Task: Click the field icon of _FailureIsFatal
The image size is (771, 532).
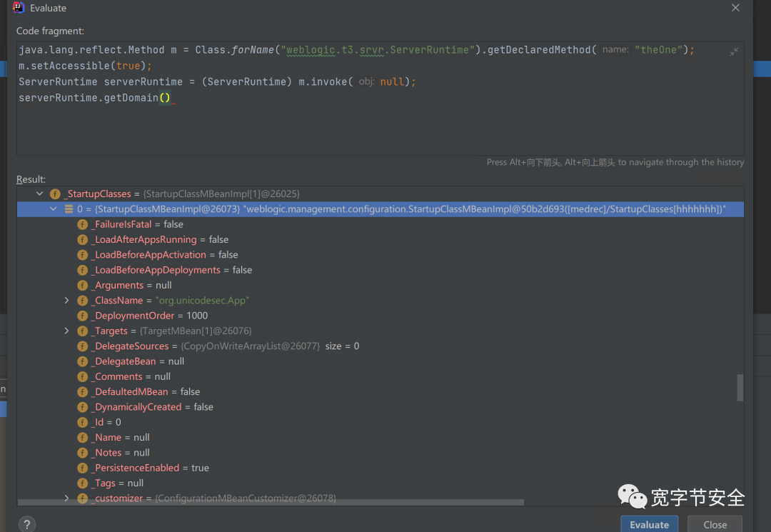Action: [x=83, y=225]
